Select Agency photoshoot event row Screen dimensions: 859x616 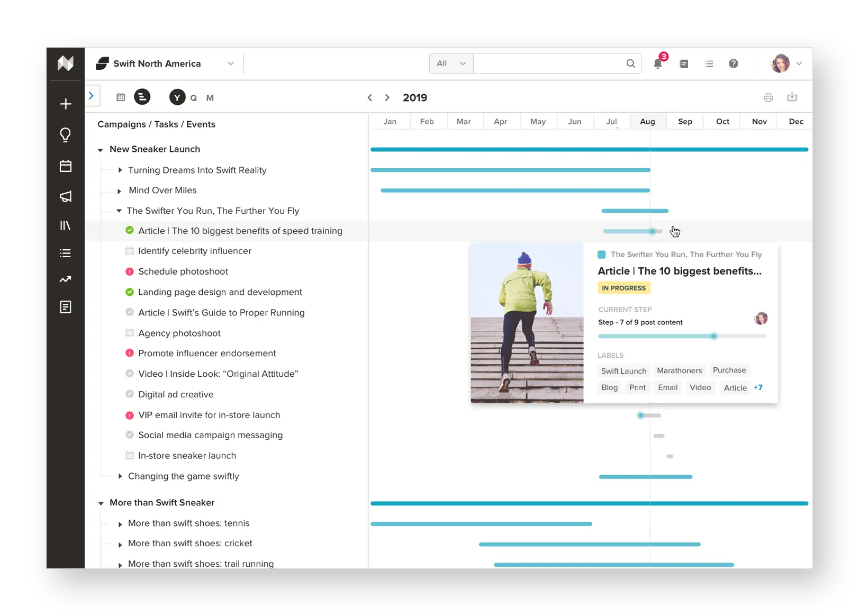[179, 333]
